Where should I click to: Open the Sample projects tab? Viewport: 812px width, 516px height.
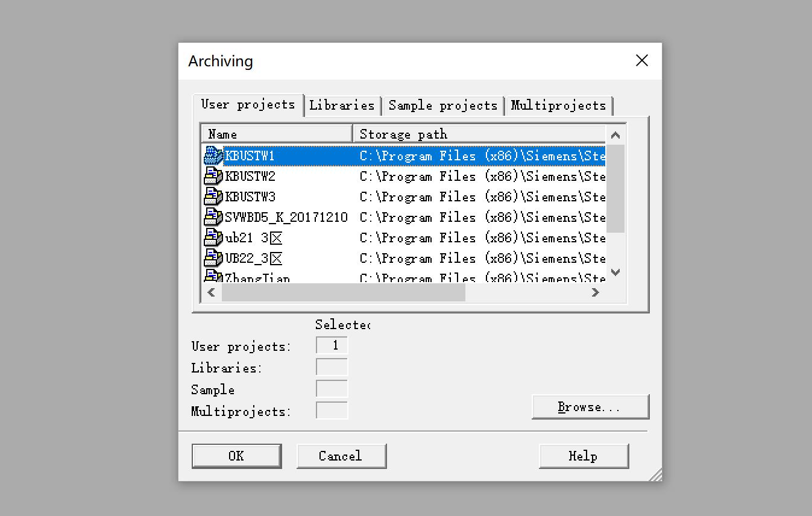[x=442, y=105]
